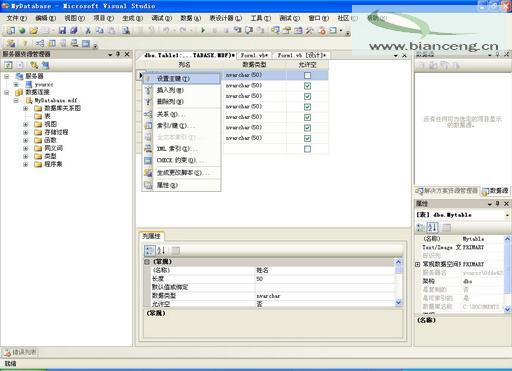Choose 删除列 from the context menu
This screenshot has width=512, height=371.
click(182, 101)
